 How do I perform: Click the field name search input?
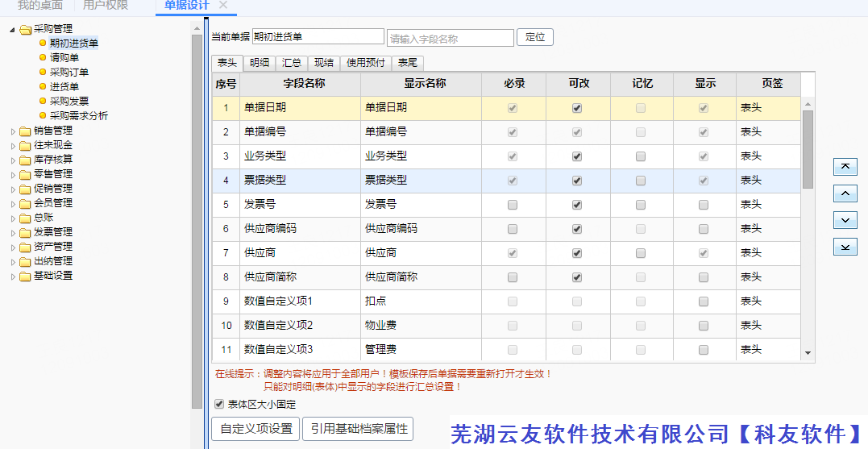(450, 38)
